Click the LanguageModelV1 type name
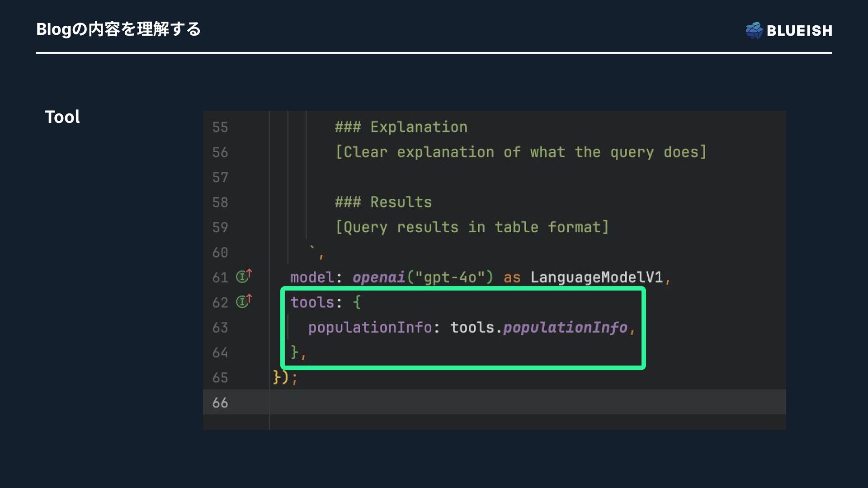The image size is (868, 488). 596,277
